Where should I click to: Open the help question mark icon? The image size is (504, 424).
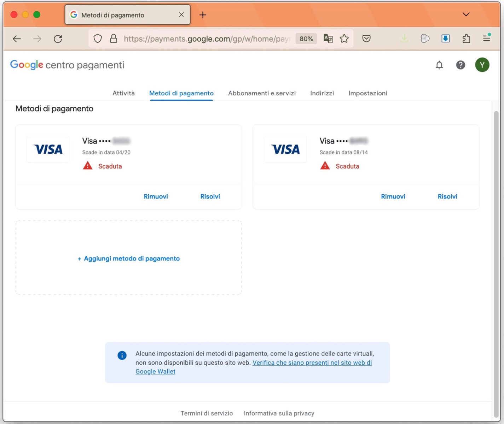460,65
